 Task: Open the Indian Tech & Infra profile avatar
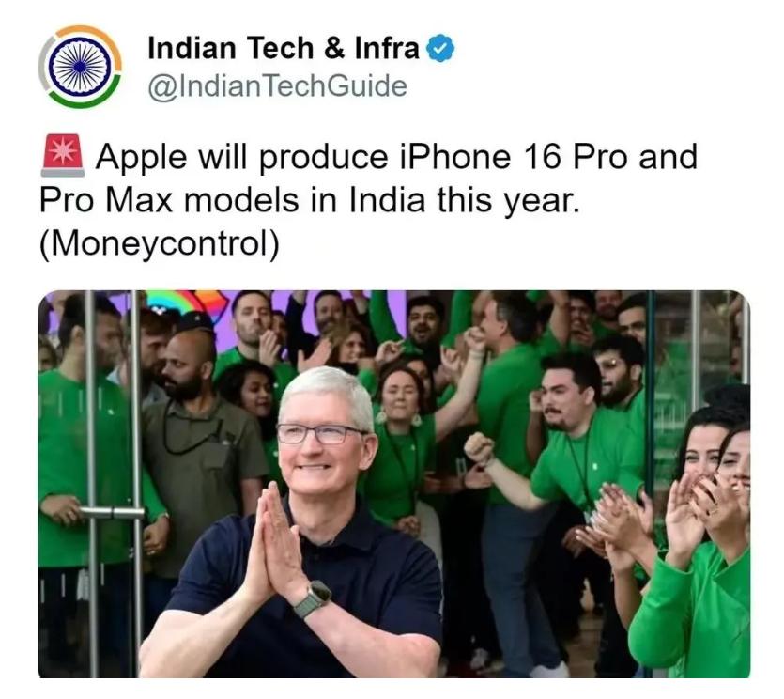coord(80,67)
